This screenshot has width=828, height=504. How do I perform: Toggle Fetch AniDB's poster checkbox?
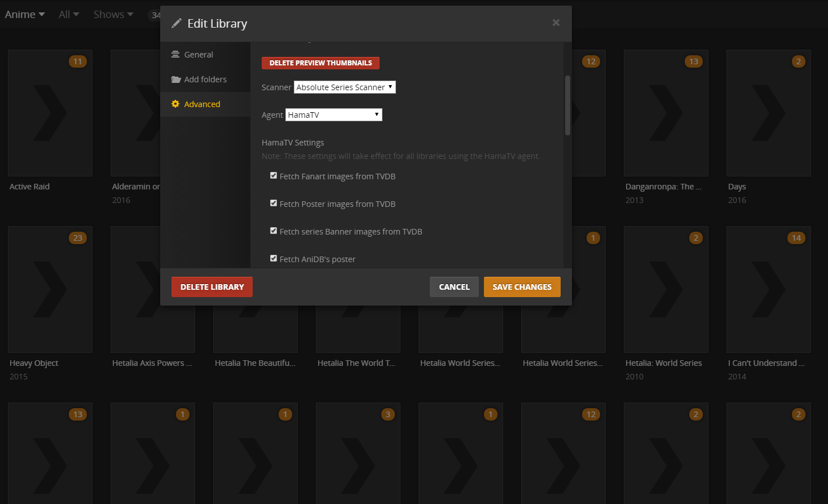click(x=274, y=258)
